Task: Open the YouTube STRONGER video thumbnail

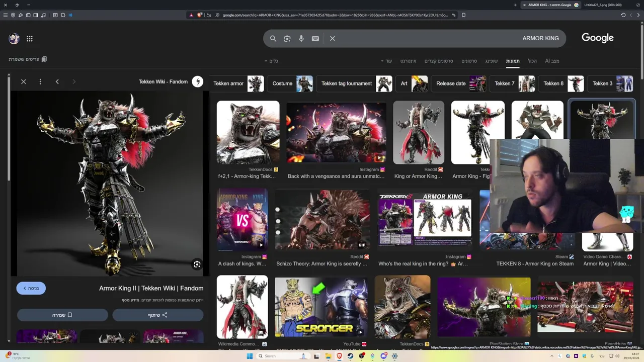Action: [x=321, y=307]
